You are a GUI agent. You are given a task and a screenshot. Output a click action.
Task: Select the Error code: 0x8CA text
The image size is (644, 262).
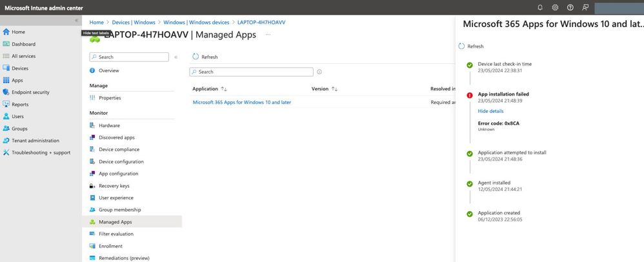[x=499, y=123]
